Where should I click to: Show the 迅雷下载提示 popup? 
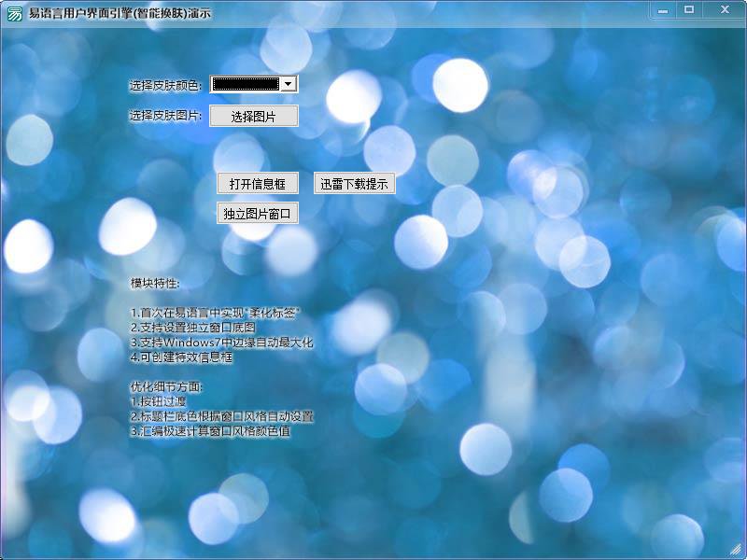[x=354, y=184]
